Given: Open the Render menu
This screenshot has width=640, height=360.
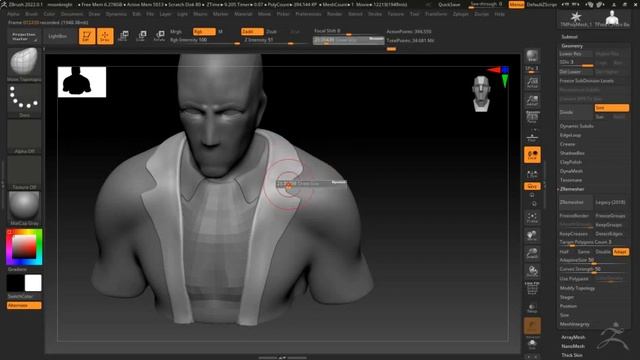Looking at the screenshot, I should pos(334,14).
